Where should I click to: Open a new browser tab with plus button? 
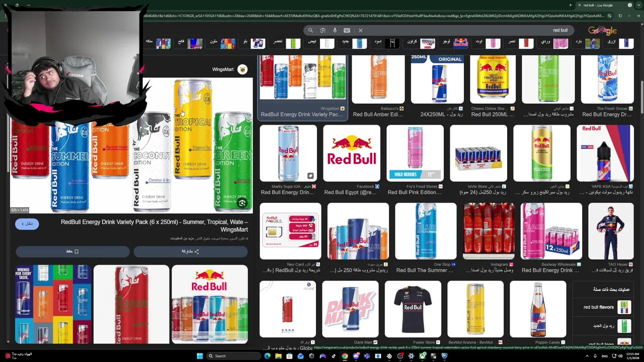click(571, 5)
